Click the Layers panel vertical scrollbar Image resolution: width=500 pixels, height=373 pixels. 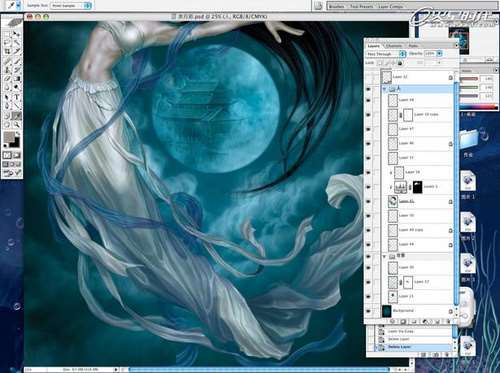coord(456,193)
